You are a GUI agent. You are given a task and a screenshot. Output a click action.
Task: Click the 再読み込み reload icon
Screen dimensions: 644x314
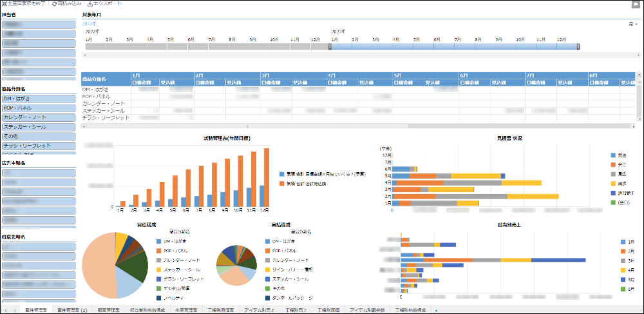(x=54, y=4)
